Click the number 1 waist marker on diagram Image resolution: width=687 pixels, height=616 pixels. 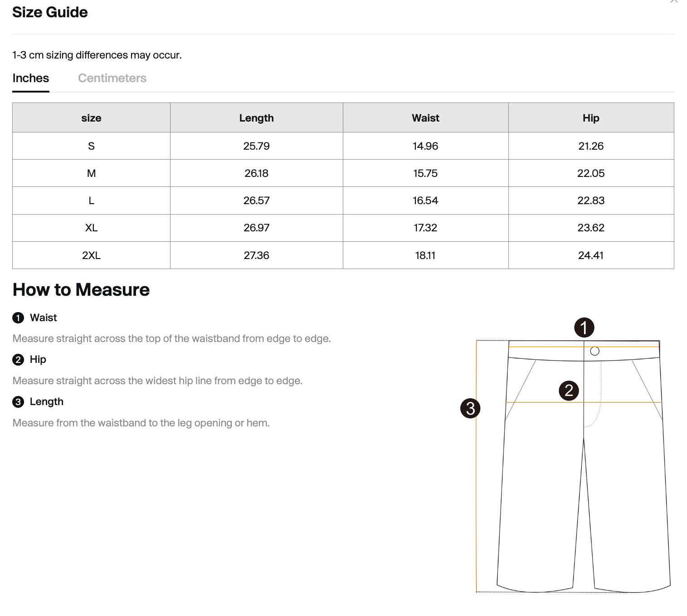(584, 328)
